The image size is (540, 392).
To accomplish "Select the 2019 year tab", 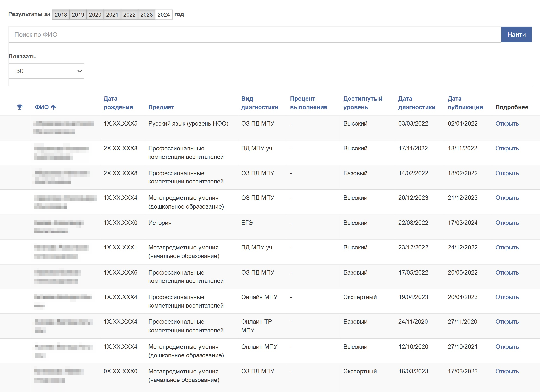I will point(78,14).
